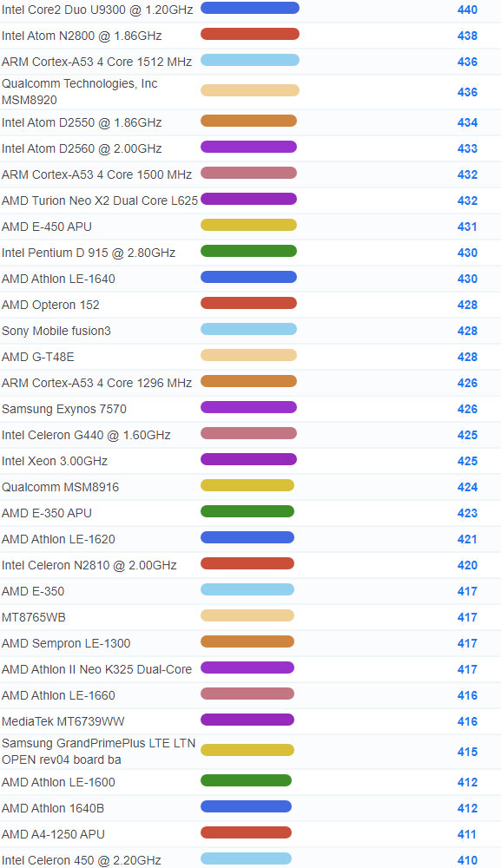
Task: Click green bar for Athlon LE-1600
Action: pos(246,780)
